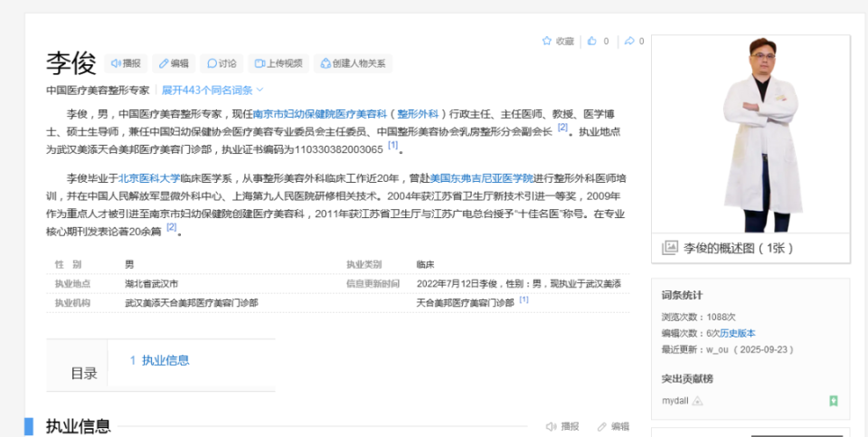Click 编辑 in the 执业信息 section header
Viewport: 868px width, 437px height.
click(613, 426)
